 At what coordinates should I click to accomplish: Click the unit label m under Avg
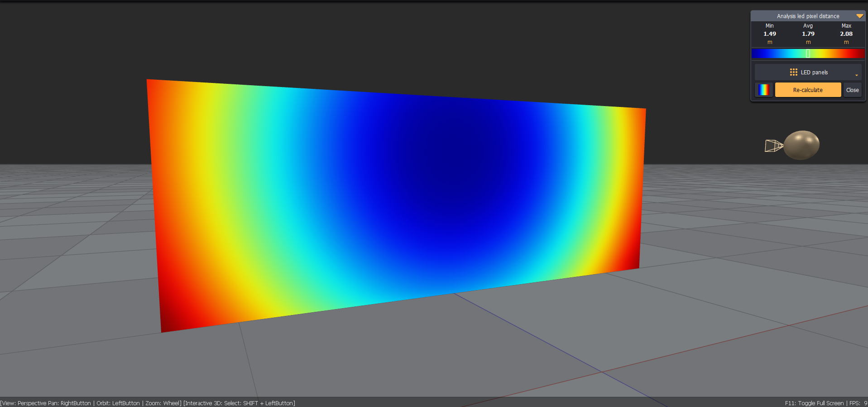pyautogui.click(x=808, y=42)
